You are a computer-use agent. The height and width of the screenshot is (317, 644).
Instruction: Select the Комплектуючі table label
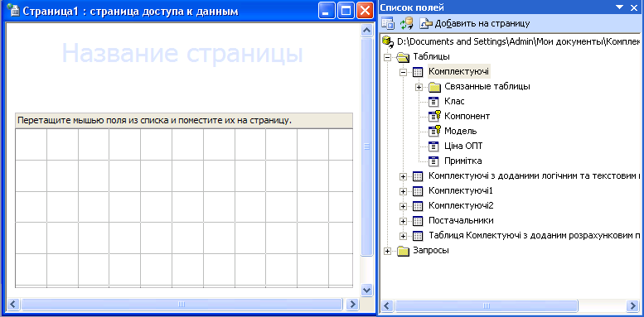459,72
